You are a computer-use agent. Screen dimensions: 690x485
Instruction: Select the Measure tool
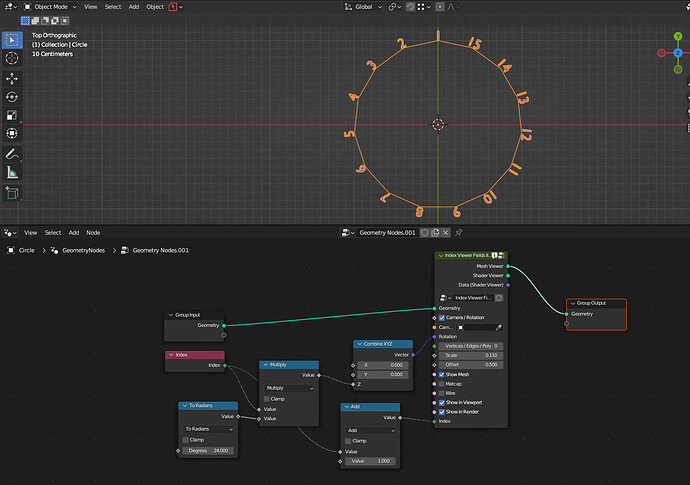[12, 173]
